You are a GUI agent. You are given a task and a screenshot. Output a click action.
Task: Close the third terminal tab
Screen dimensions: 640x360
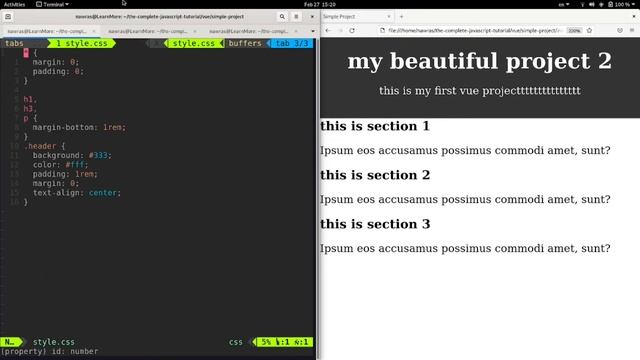[x=296, y=31]
